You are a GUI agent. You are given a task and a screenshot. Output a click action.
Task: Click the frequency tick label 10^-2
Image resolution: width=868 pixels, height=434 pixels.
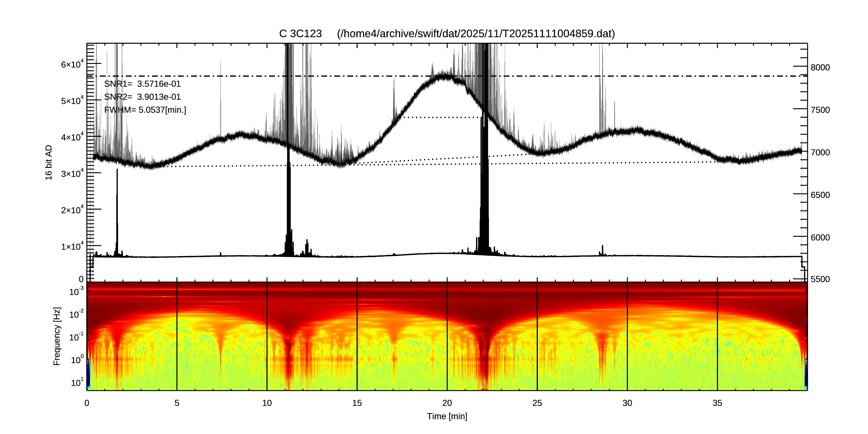[76, 314]
